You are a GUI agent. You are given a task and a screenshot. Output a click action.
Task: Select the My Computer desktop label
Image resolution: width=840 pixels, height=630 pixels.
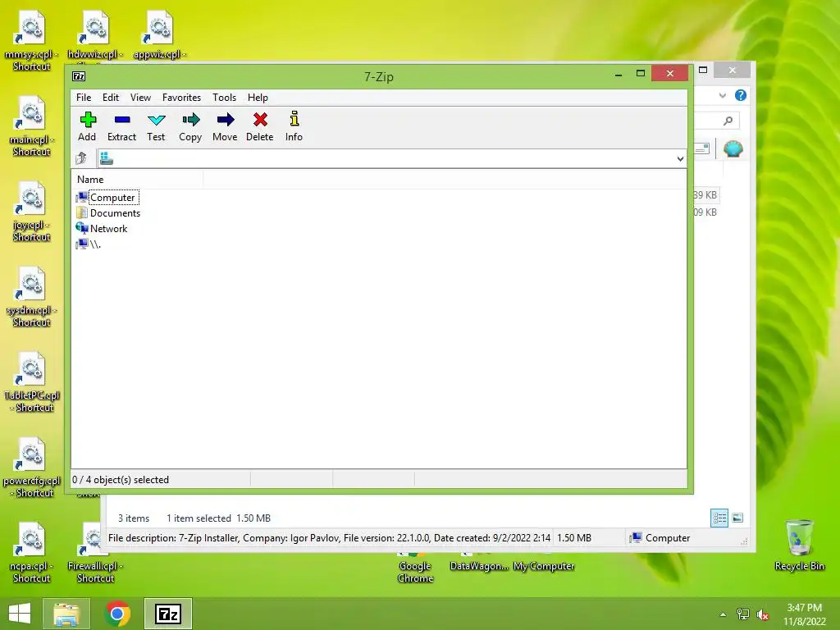pos(544,566)
